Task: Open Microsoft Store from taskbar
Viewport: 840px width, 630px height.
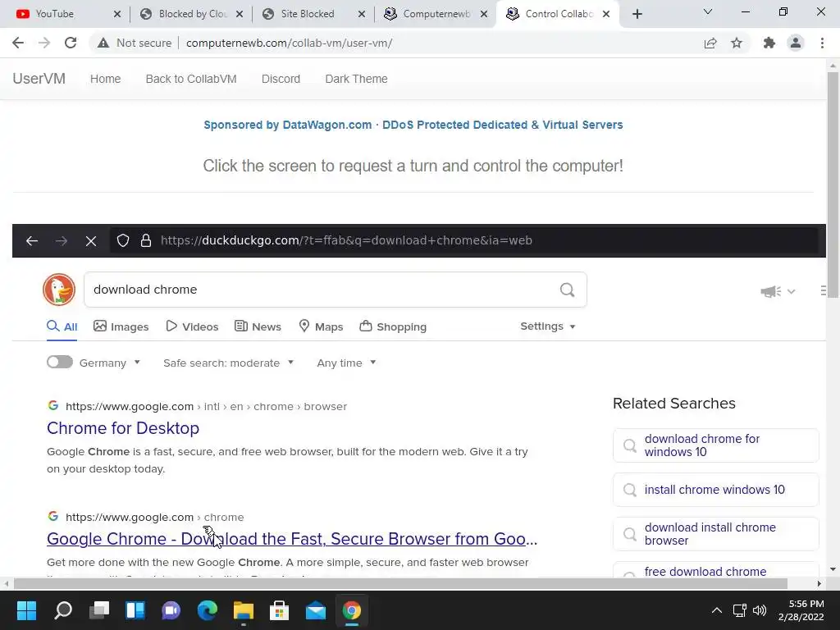Action: (x=279, y=610)
